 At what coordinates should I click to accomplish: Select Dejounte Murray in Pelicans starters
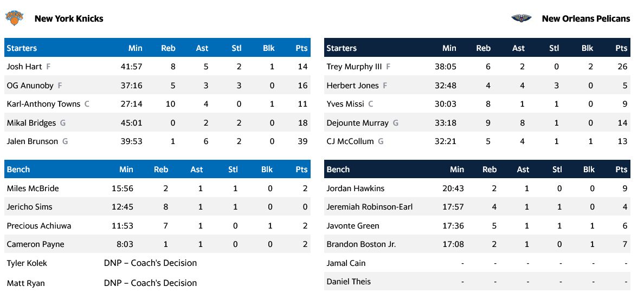point(357,123)
